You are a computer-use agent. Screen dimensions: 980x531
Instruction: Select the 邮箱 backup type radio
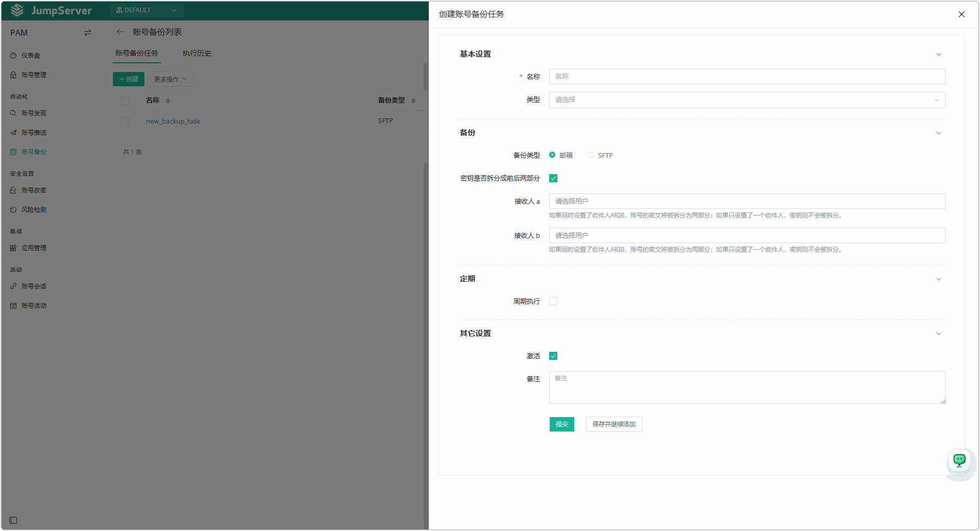coord(552,155)
